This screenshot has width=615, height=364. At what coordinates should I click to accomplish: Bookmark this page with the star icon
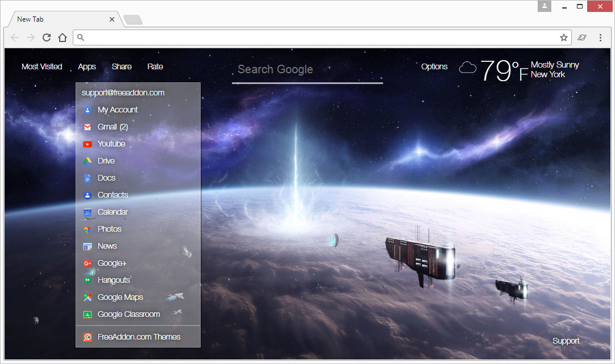564,37
